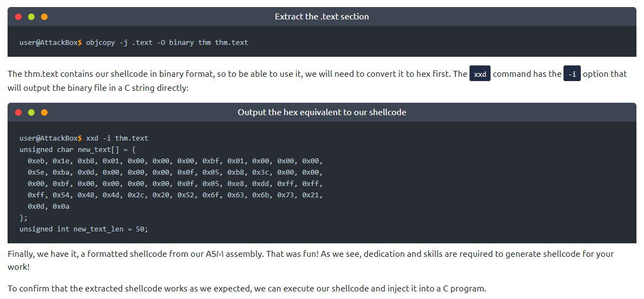Click the "unsigned int new_text_len = 50;" line
The width and height of the screenshot is (644, 299).
(x=84, y=229)
